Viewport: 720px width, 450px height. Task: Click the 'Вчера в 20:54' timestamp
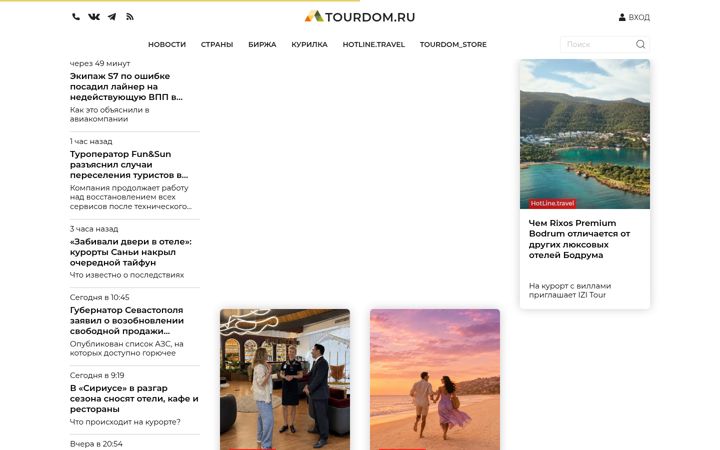[x=96, y=444]
